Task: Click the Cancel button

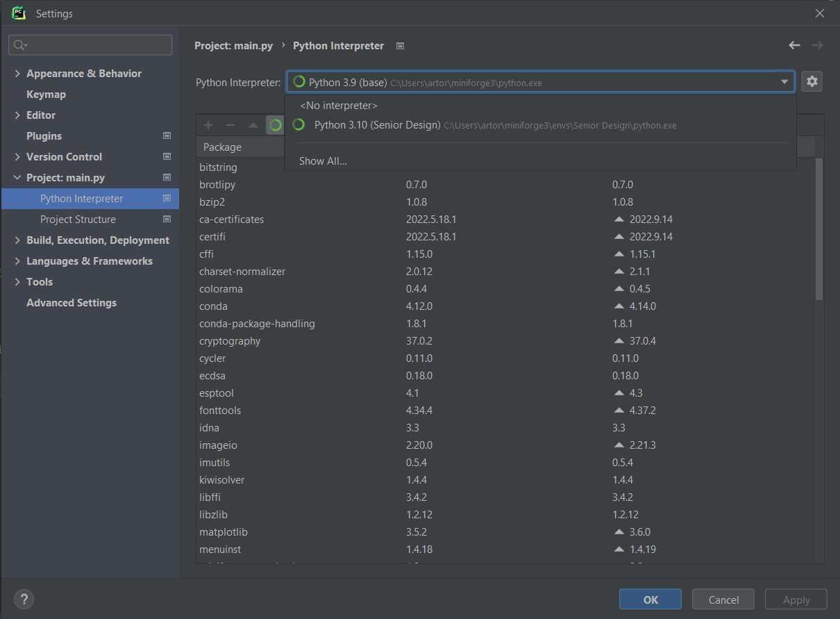Action: pos(723,600)
